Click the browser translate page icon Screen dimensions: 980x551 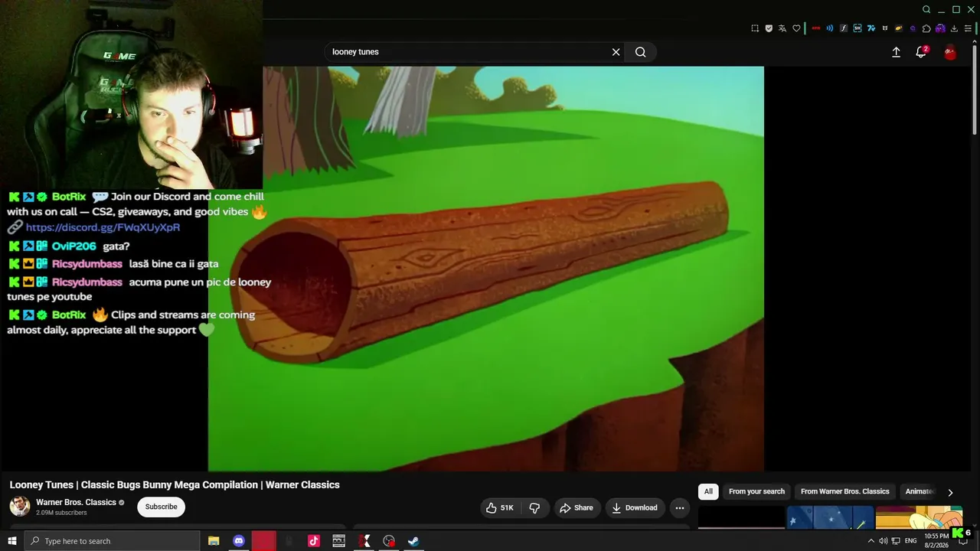point(782,28)
